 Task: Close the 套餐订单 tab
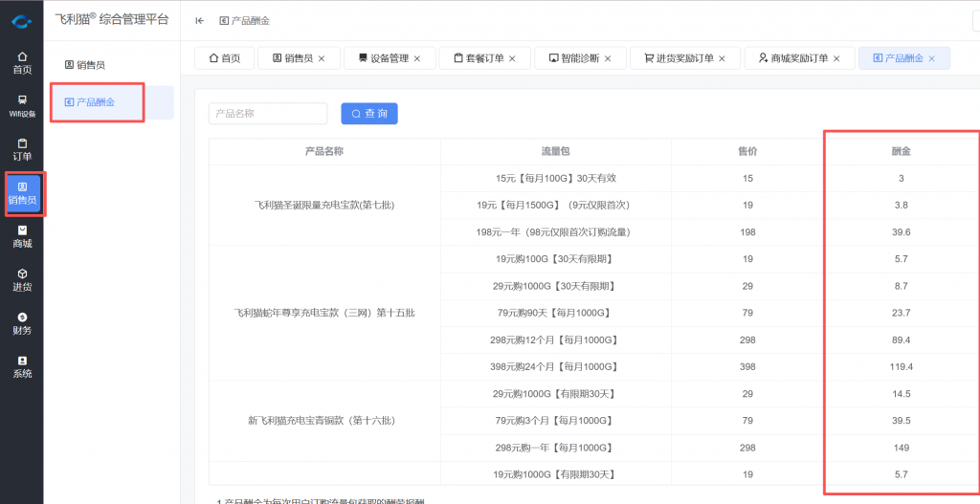[x=513, y=58]
